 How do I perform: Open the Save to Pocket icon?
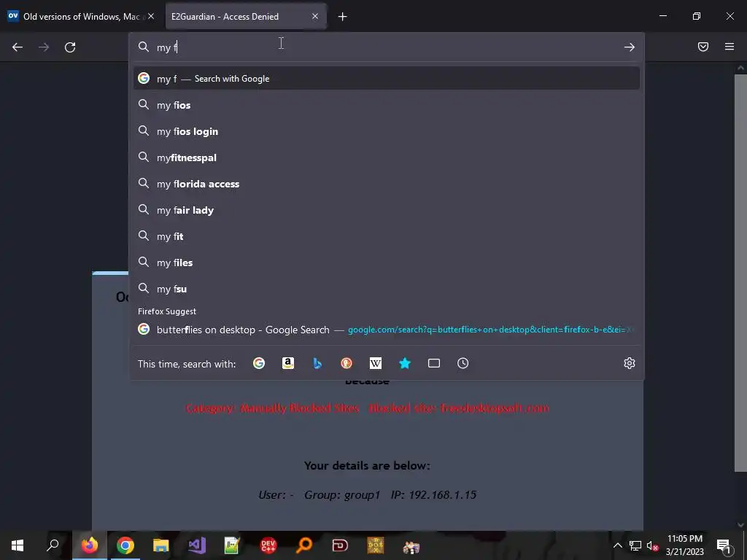[x=703, y=47]
